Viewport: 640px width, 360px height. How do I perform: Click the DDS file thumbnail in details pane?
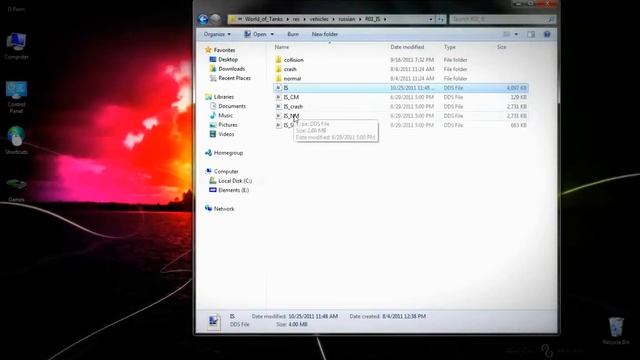click(x=213, y=321)
